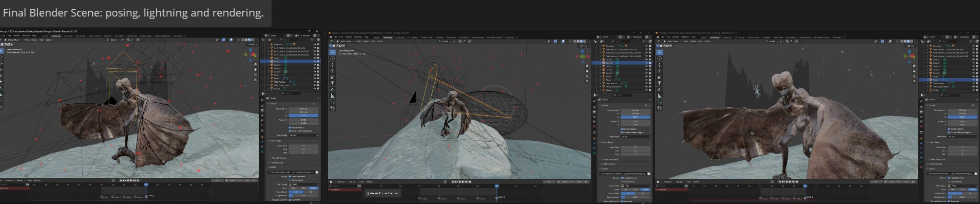Select the Cursor tool in middle Blender window
Screen dimensions: 980x204
[x=333, y=59]
